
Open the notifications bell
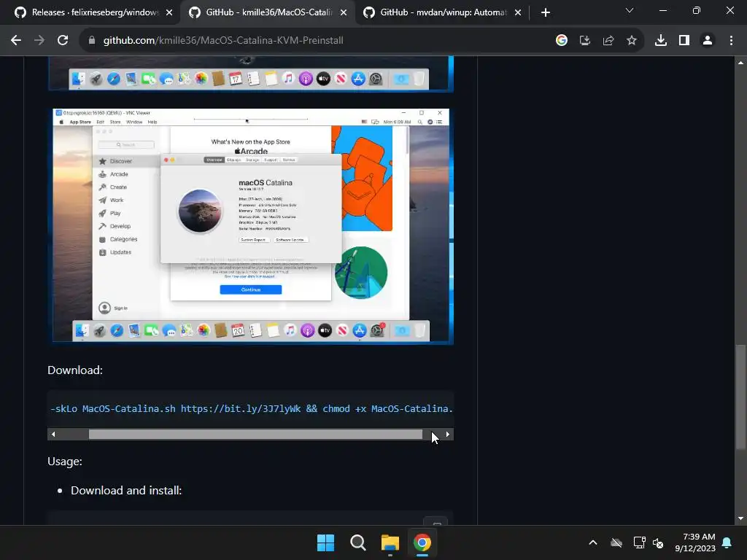click(727, 542)
